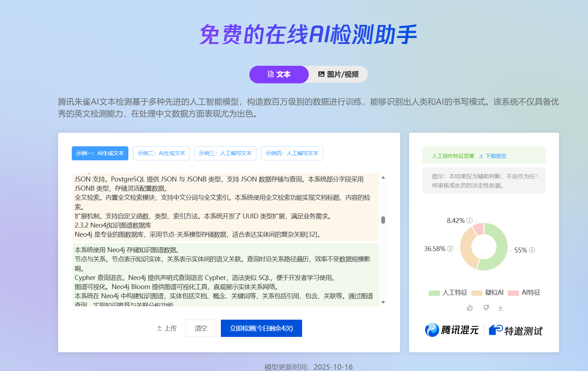Click the thumbs-down feedback icon
The image size is (588, 371).
pos(486,308)
